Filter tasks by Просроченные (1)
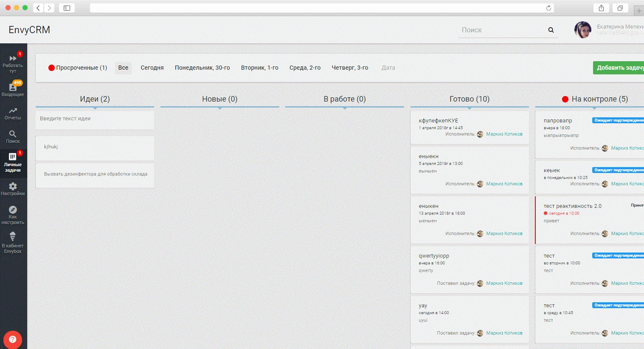644x349 pixels. (78, 68)
